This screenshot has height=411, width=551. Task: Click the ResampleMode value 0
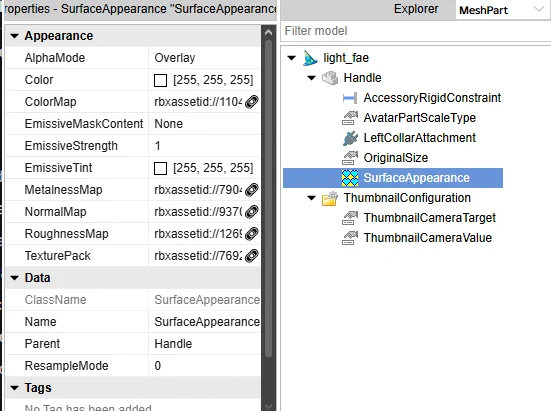tap(157, 366)
